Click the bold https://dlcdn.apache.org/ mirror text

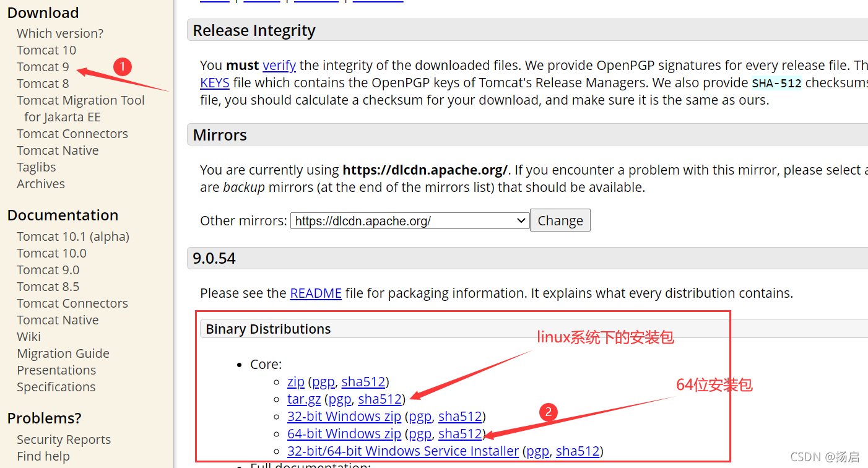(x=425, y=170)
